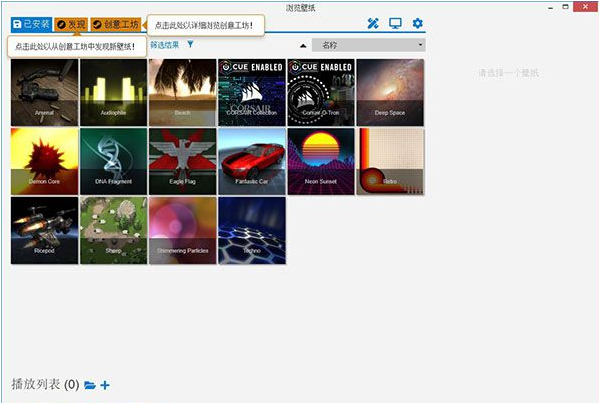599x403 pixels.
Task: Switch to the 已安装 tab
Action: [31, 24]
